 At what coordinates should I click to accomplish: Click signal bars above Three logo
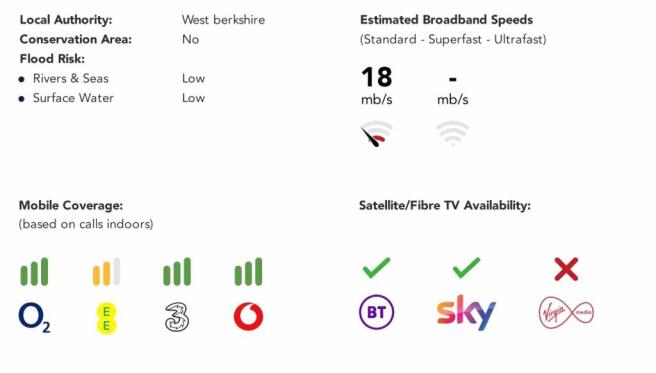click(177, 272)
